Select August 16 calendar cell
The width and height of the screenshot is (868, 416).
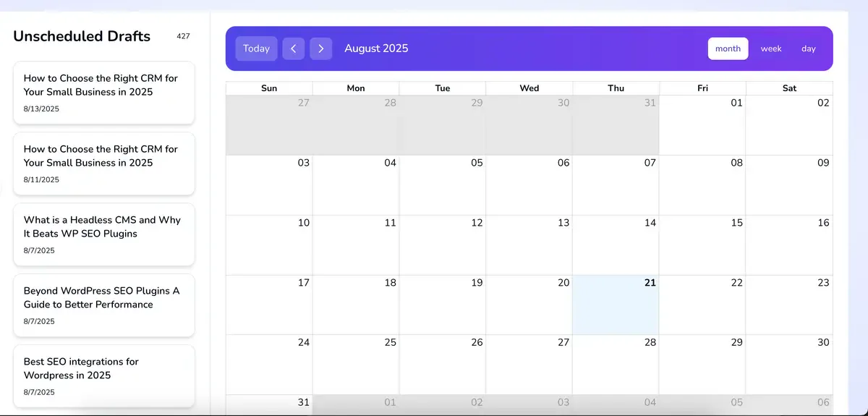789,245
